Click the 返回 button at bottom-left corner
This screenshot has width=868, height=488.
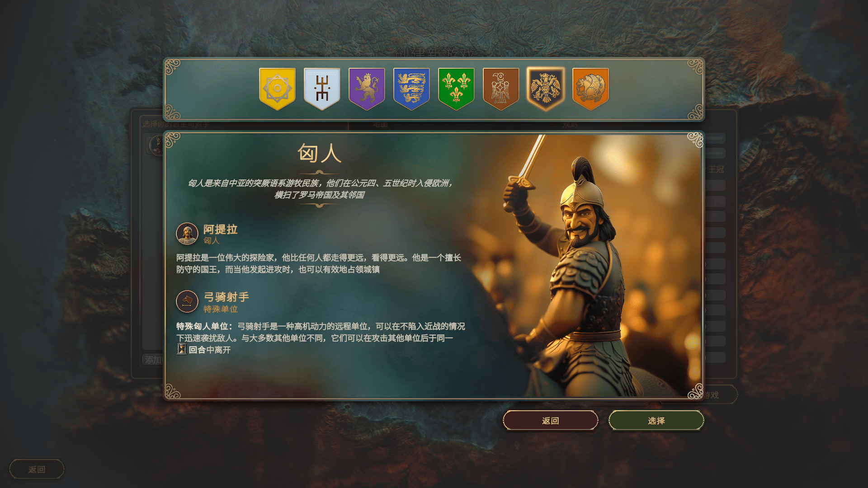click(37, 469)
